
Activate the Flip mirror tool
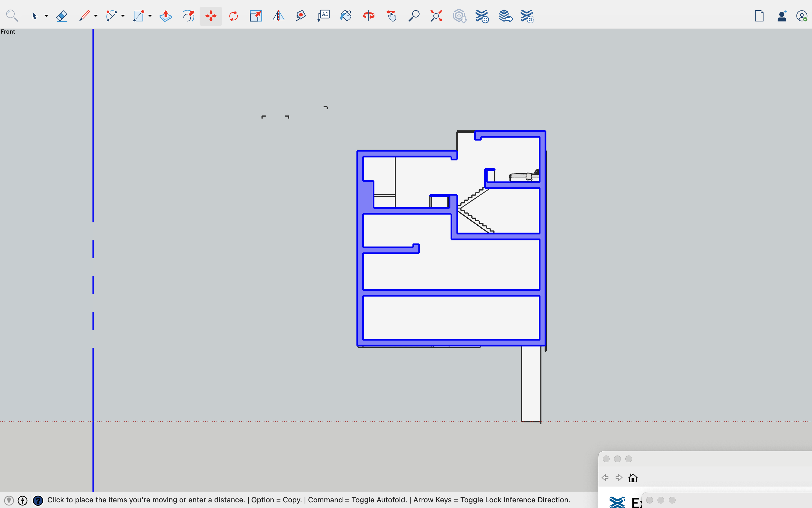tap(278, 16)
